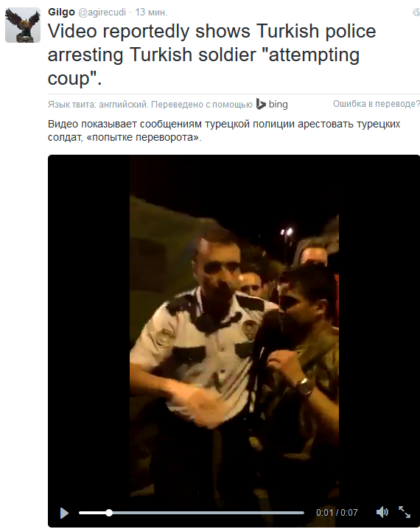Open the Gilgo profile name link
The width and height of the screenshot is (420, 529).
(61, 12)
